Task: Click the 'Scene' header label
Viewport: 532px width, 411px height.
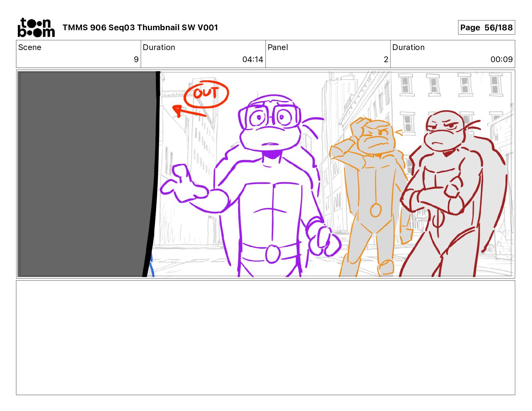Action: pyautogui.click(x=30, y=47)
